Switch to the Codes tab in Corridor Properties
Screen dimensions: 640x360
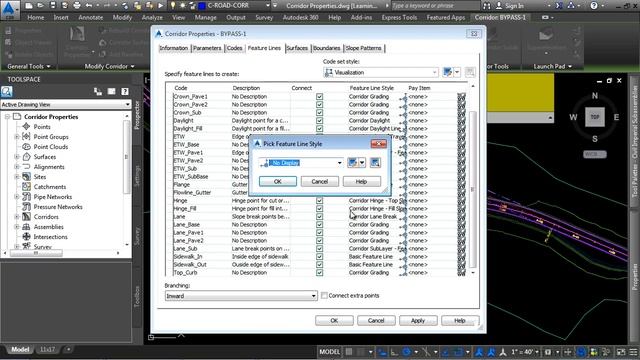(234, 48)
